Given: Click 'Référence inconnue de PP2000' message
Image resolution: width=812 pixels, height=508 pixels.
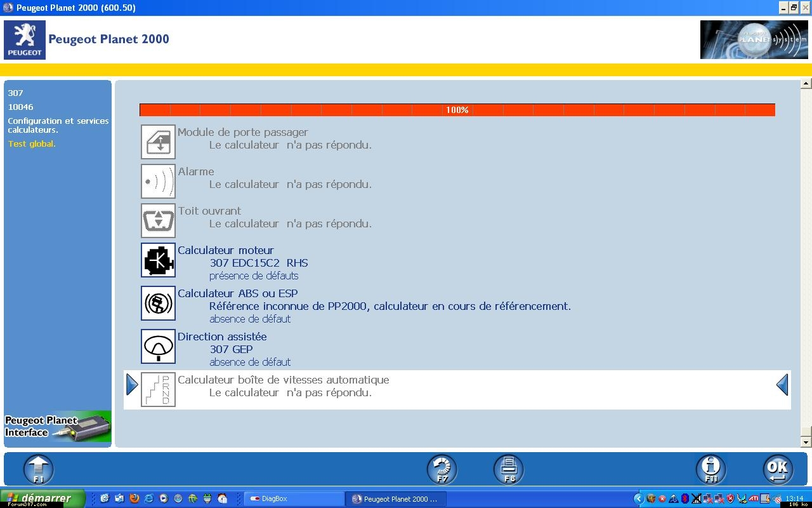Looking at the screenshot, I should 390,306.
